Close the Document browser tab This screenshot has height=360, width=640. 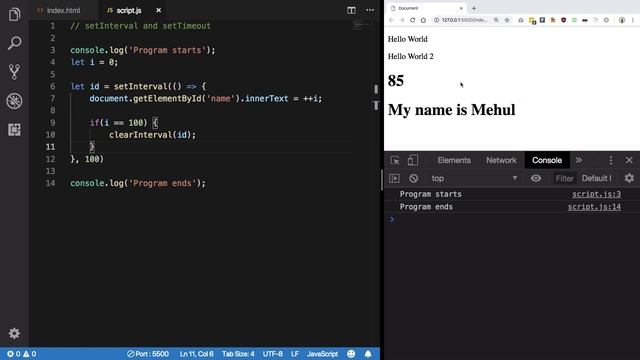(461, 8)
